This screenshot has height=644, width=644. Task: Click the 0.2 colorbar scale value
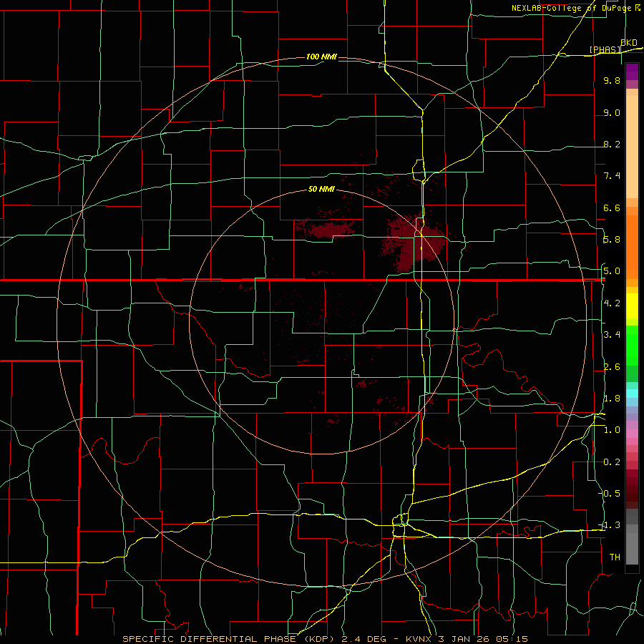[x=612, y=462]
